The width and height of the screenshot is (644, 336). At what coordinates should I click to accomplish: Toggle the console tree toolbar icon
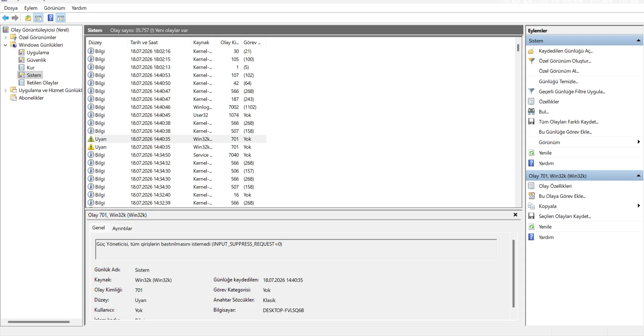(38, 18)
